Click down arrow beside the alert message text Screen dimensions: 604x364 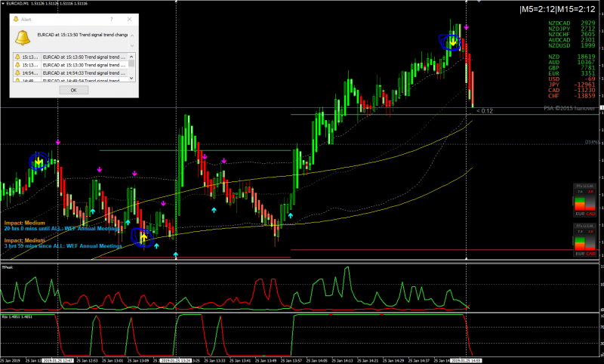click(132, 45)
